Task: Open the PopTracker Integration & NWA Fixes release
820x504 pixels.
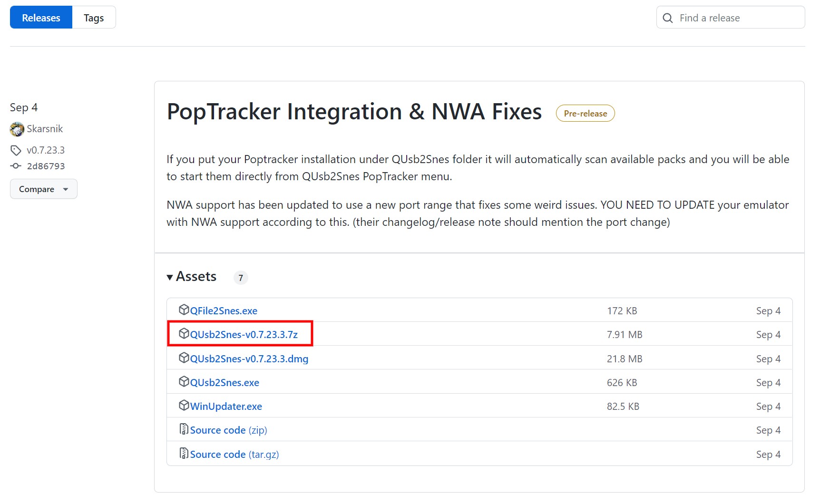Action: click(354, 112)
